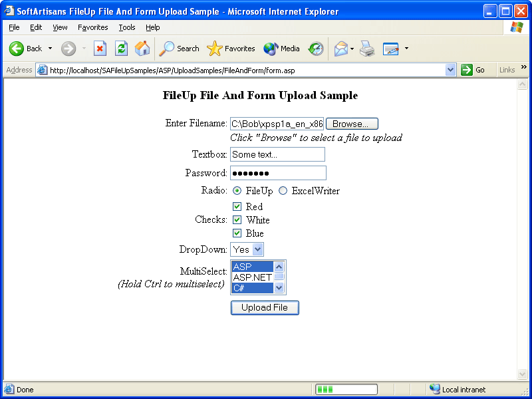The height and width of the screenshot is (399, 532).
Task: Open the Favorites menu
Action: coord(92,27)
